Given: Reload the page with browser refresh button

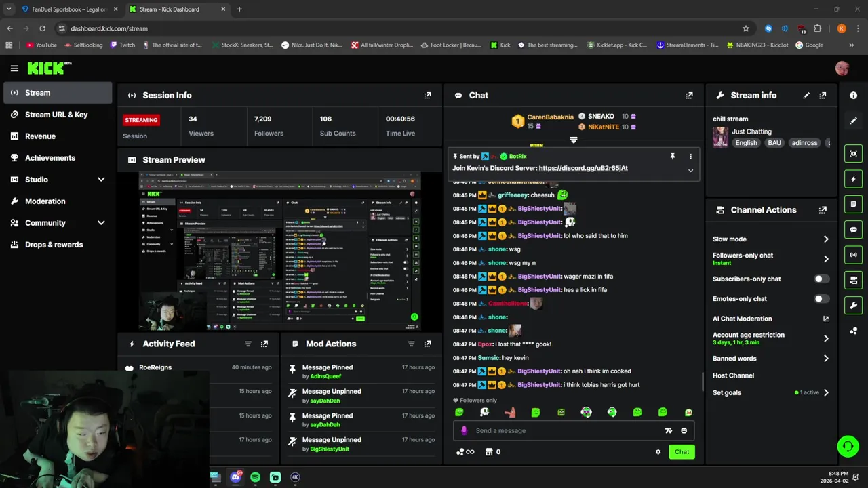Looking at the screenshot, I should [42, 28].
